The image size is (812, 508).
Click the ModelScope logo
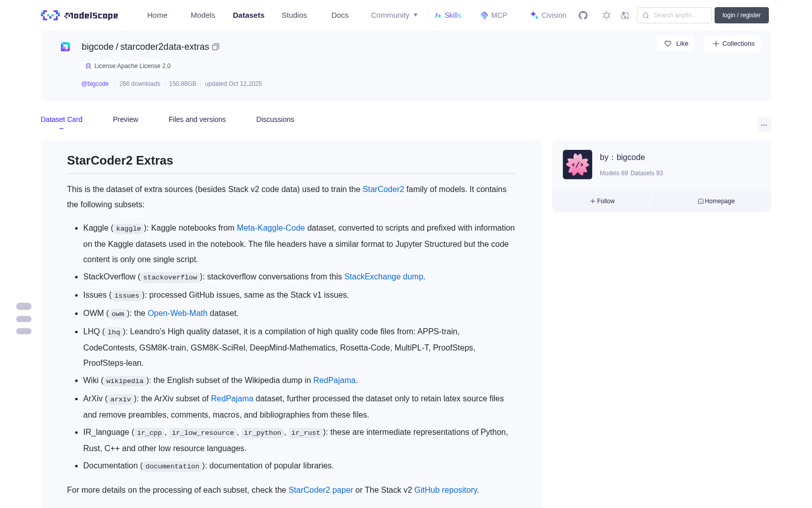click(x=79, y=15)
